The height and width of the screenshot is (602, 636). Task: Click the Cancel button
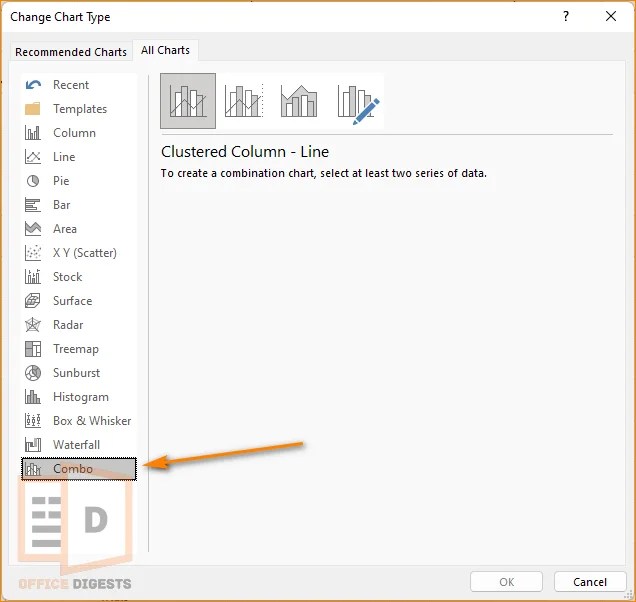coord(590,582)
